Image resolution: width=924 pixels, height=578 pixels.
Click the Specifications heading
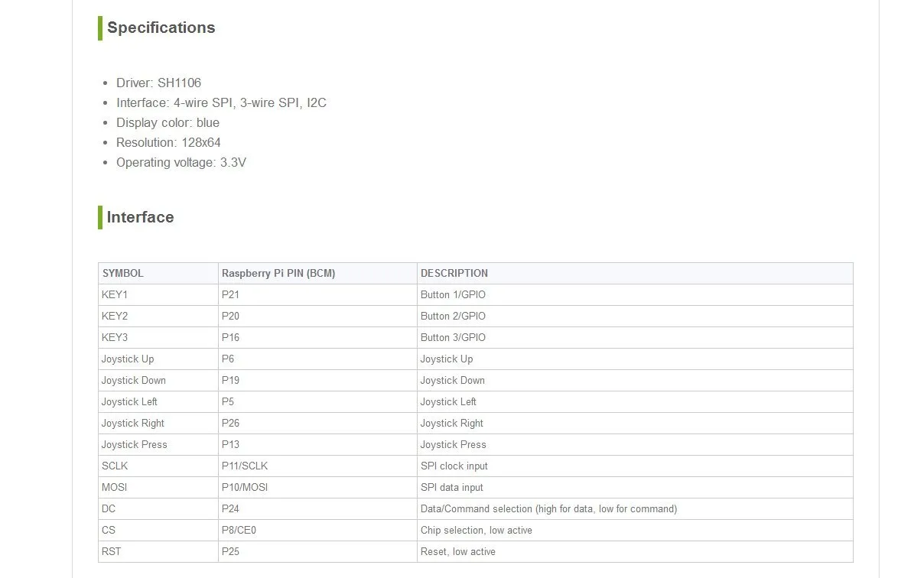point(161,28)
